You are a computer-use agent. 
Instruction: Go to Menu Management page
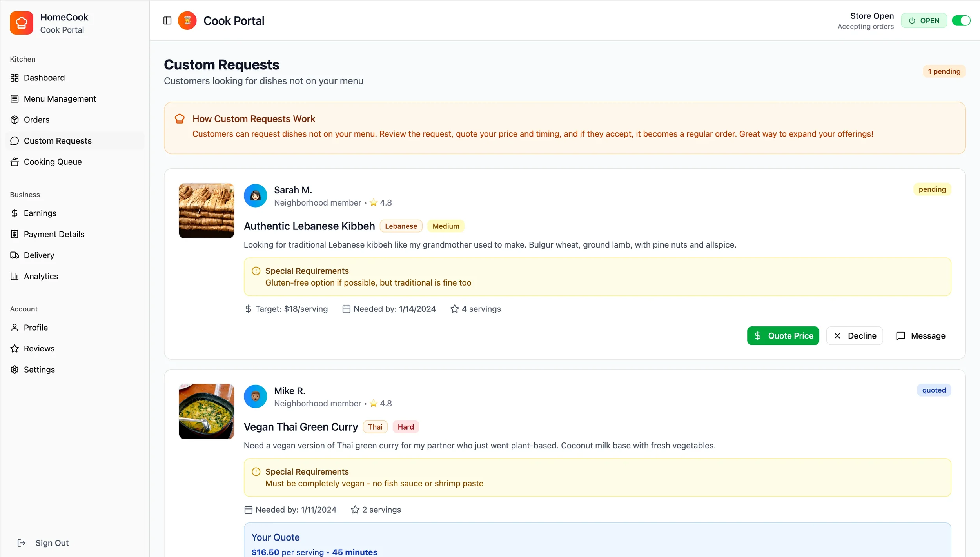coord(60,99)
